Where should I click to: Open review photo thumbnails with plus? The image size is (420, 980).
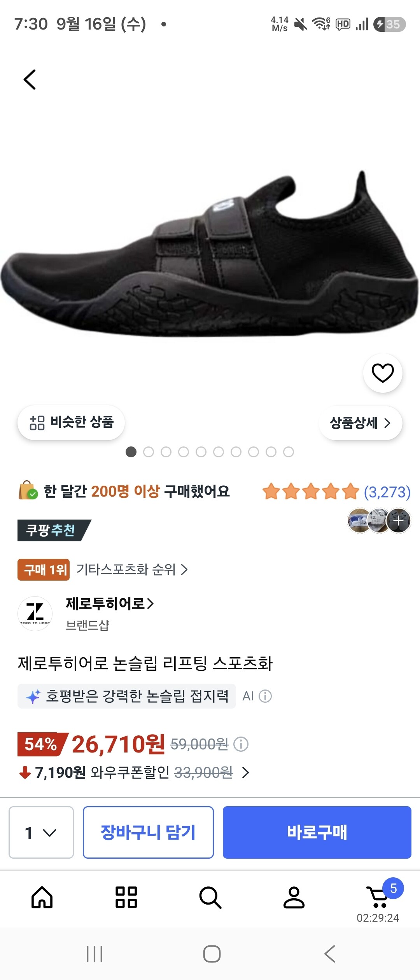click(399, 520)
